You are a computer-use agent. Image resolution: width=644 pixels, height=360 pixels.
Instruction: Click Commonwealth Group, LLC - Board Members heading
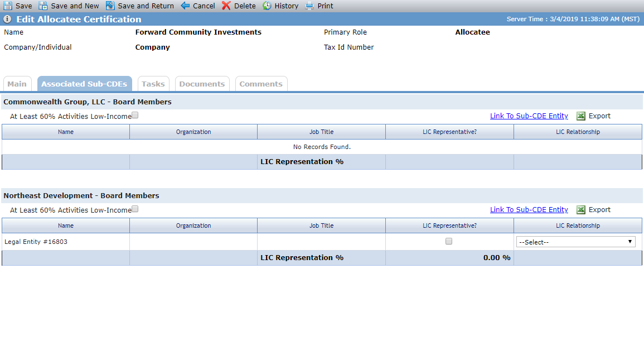[x=88, y=102]
